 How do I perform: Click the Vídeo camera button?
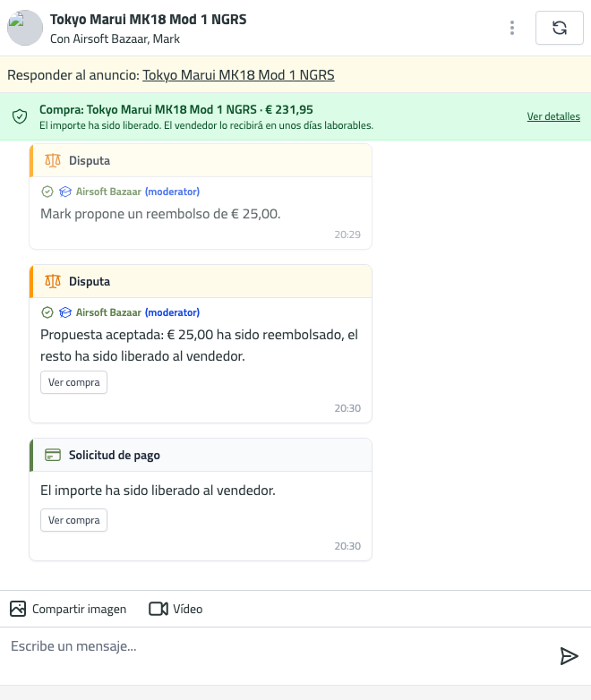pos(176,609)
